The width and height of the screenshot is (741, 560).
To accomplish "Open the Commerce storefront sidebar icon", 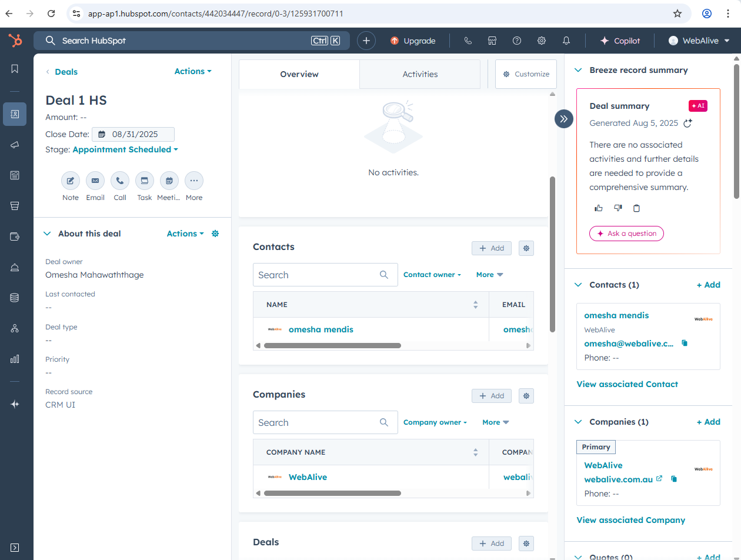I will [x=15, y=206].
